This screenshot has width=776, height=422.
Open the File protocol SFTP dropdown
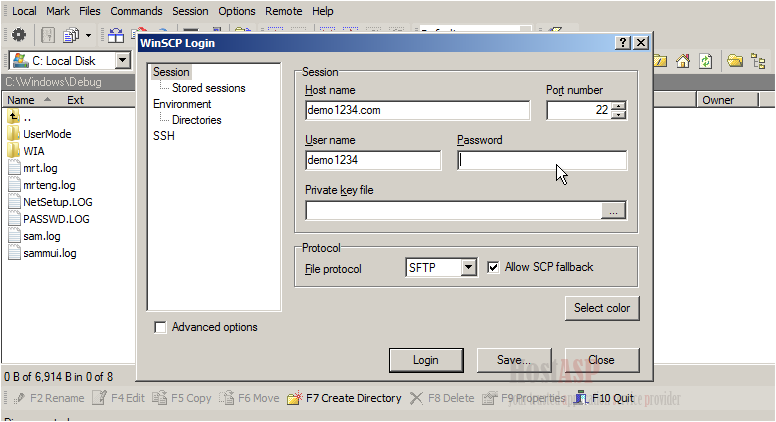click(469, 268)
